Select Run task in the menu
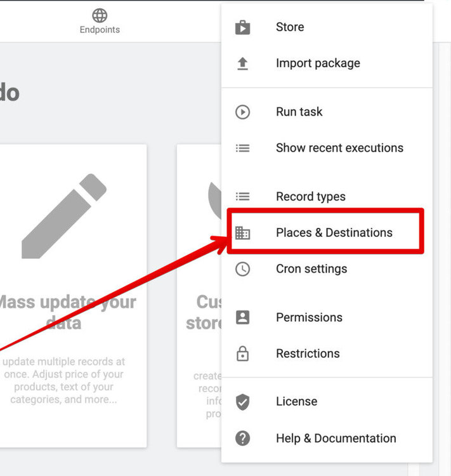This screenshot has height=476, width=451. (299, 112)
